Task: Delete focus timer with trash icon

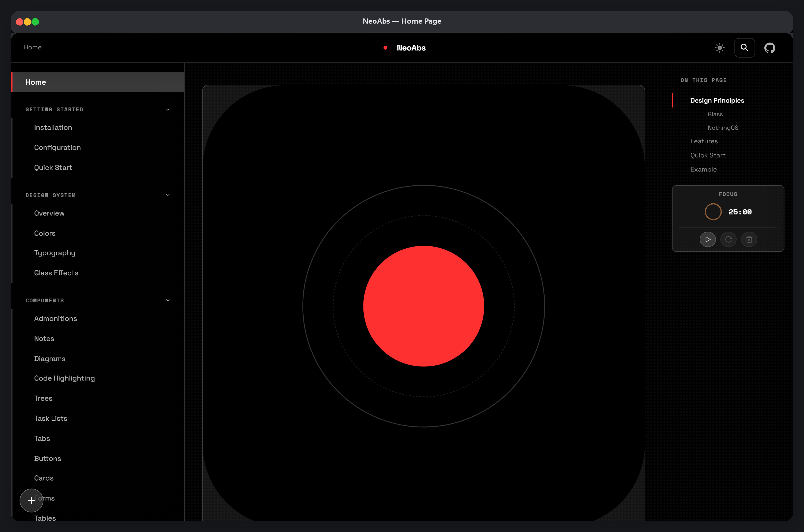Action: pos(749,239)
